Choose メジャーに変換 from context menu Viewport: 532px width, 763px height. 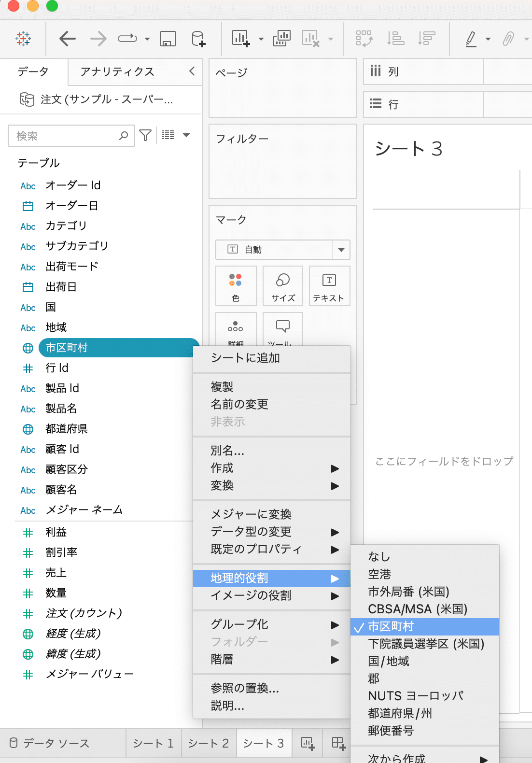tap(272, 514)
